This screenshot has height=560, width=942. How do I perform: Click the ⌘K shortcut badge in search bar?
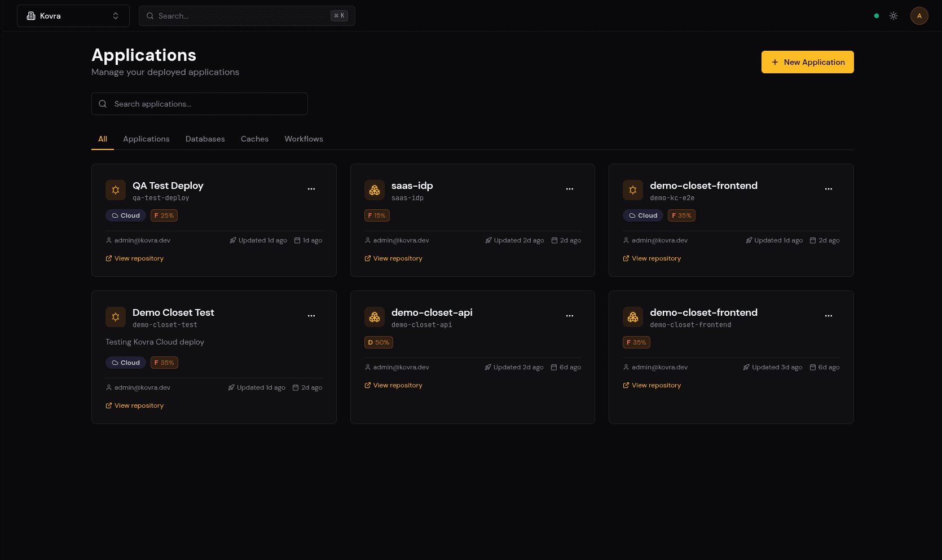click(339, 16)
